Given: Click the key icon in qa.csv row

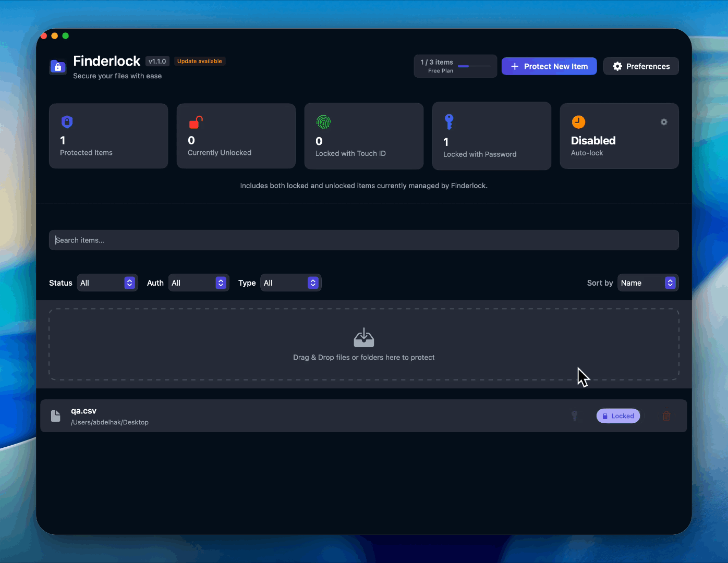Looking at the screenshot, I should click(575, 416).
